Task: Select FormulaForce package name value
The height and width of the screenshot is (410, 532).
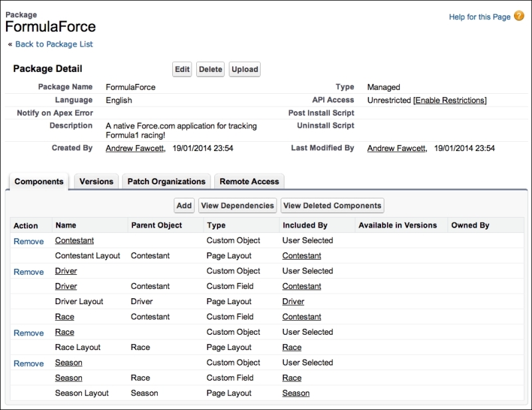Action: [130, 87]
